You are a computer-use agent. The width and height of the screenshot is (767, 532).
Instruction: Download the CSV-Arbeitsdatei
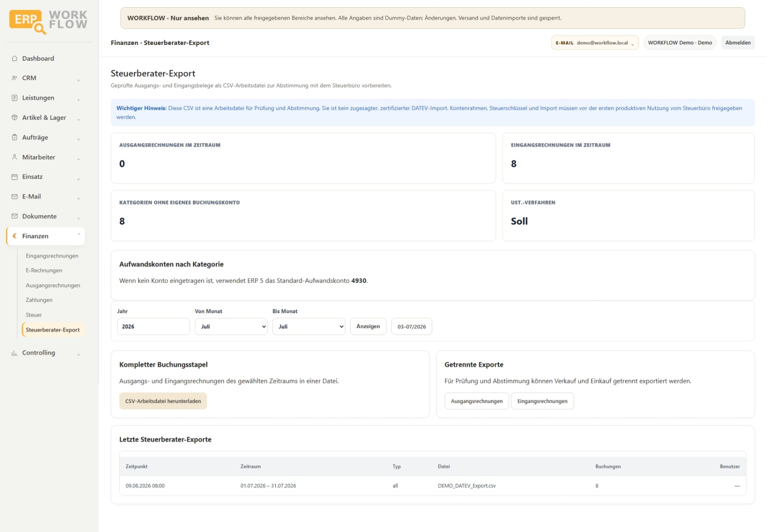[x=163, y=401]
